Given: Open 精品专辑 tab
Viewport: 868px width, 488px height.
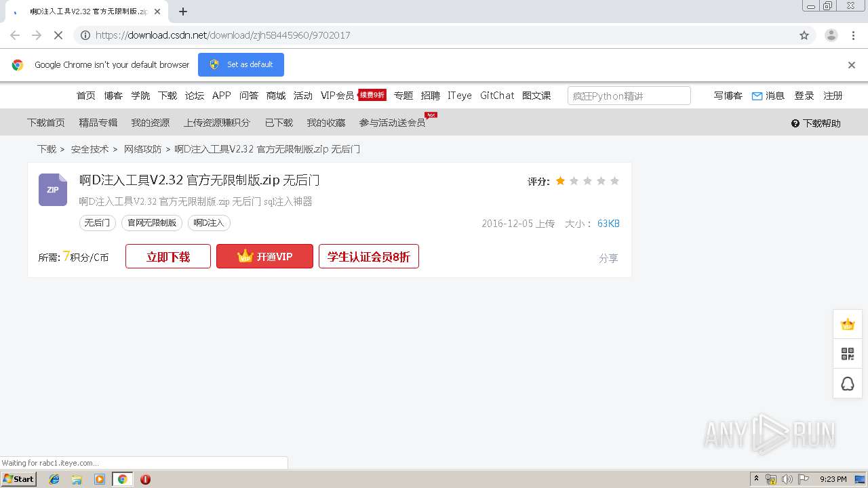Looking at the screenshot, I should pos(98,123).
